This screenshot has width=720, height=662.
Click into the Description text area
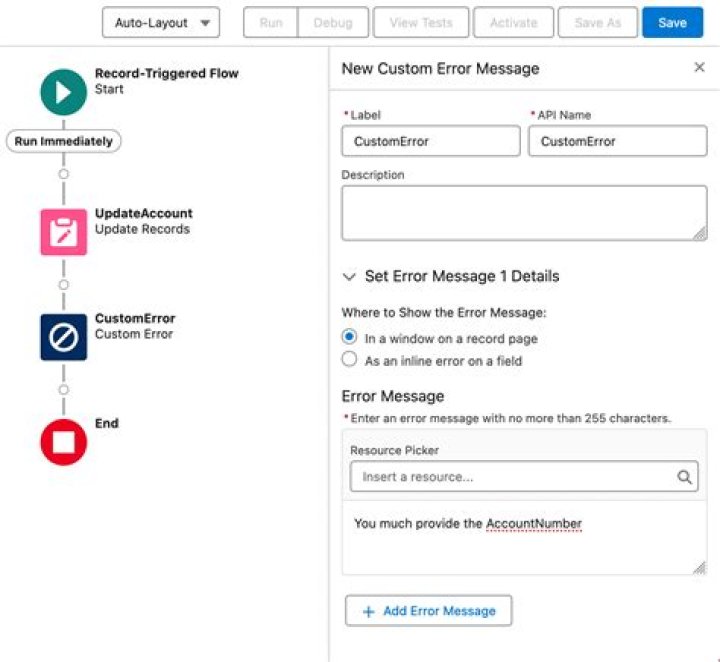click(524, 213)
